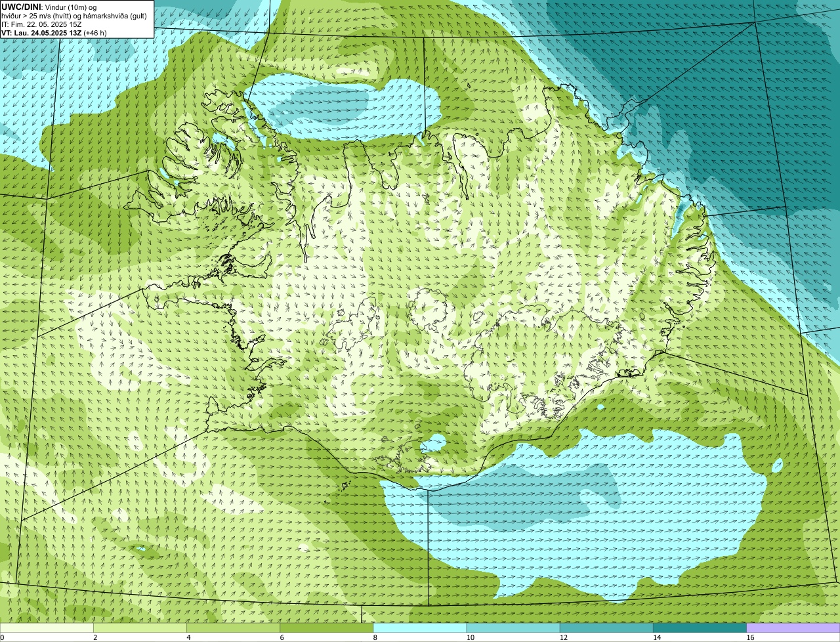
Task: Select the 6–8 dark green legend swatch
Action: point(327,628)
